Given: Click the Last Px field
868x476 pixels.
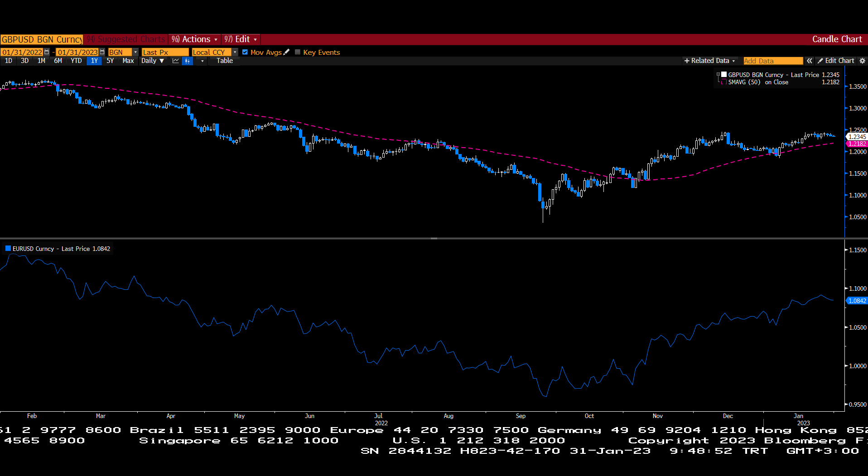Looking at the screenshot, I should (165, 52).
